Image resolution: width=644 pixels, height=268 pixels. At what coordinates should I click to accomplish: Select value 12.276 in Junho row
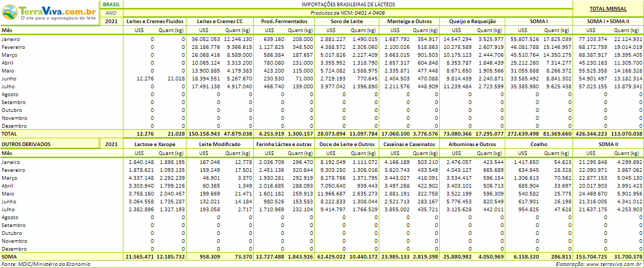[145, 79]
